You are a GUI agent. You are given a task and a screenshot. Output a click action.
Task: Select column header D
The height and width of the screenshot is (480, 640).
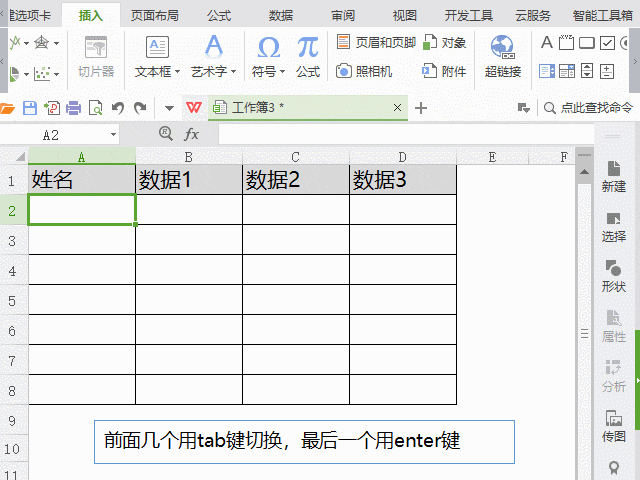402,157
